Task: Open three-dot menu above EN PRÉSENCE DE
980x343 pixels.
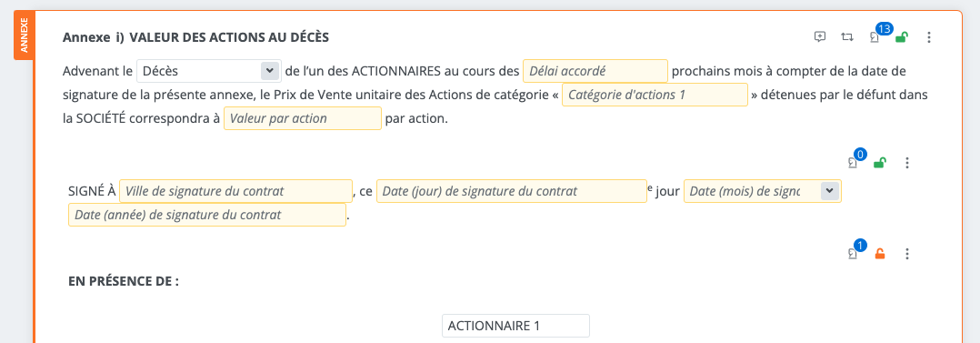Action: tap(907, 254)
